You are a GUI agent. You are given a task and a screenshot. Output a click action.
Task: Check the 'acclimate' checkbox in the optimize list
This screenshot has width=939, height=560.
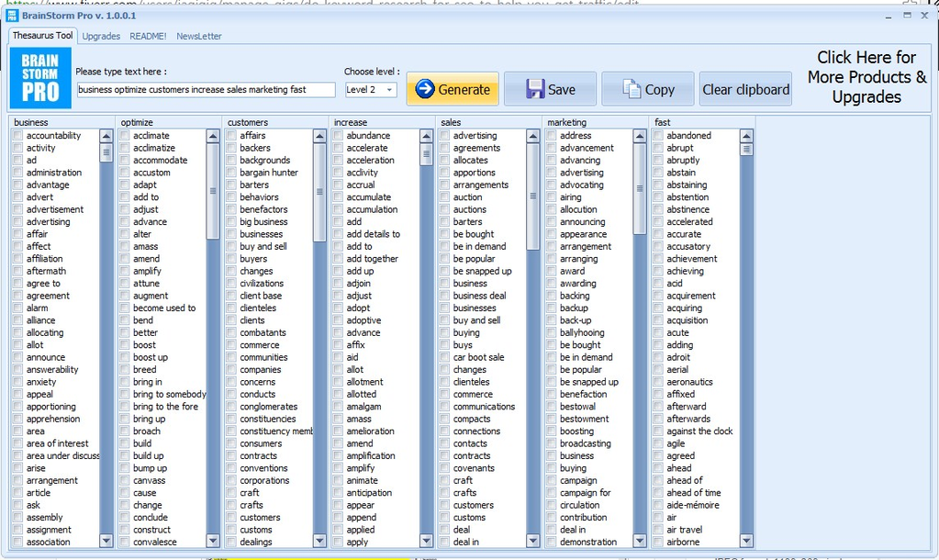coord(125,135)
